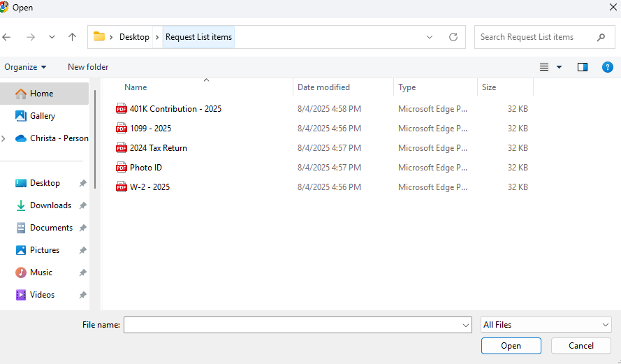621x364 pixels.
Task: Close the Open dialog
Action: 613,7
